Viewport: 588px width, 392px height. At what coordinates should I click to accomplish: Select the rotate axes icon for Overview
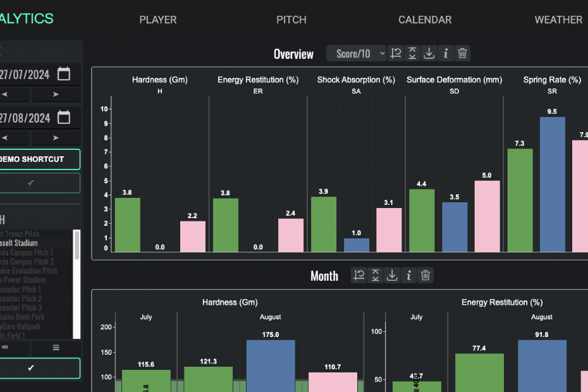pos(396,53)
